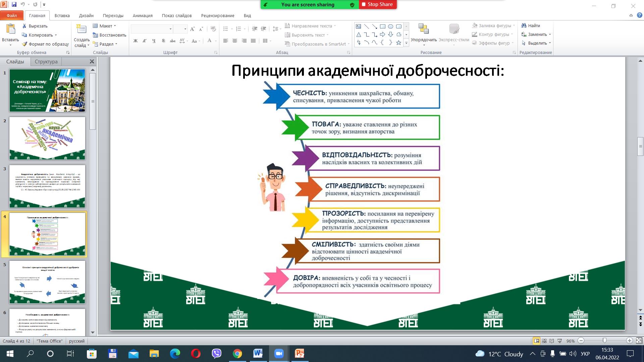Click the Cut scissors icon
The image size is (644, 362).
(x=24, y=26)
